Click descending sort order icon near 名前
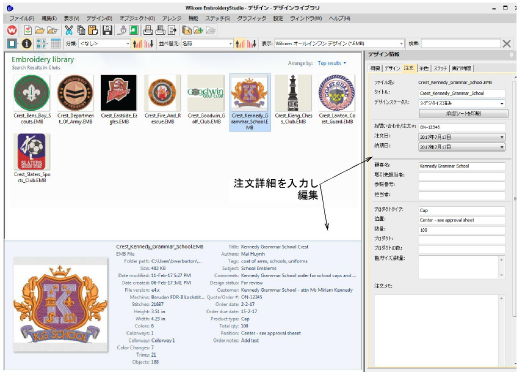The image size is (517, 372). tap(251, 44)
